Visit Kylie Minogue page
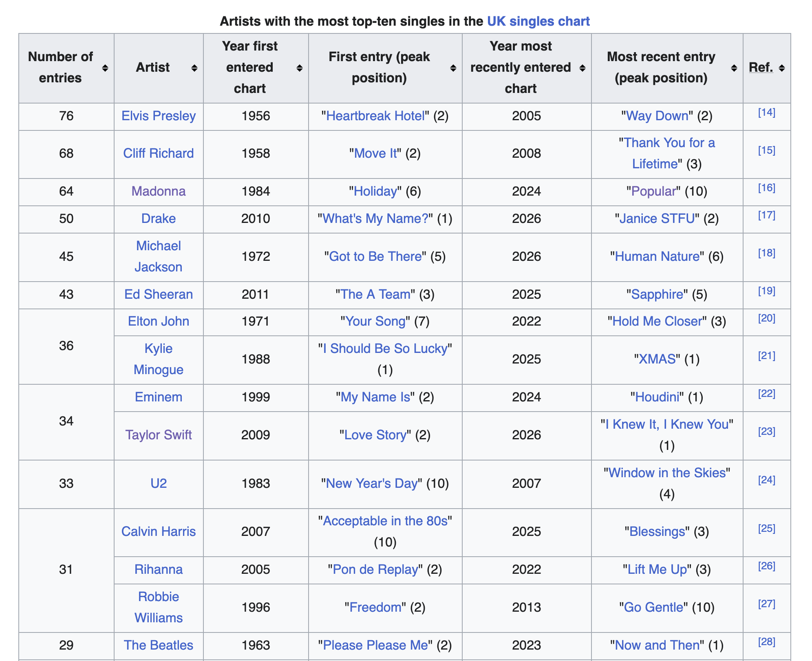This screenshot has width=812, height=661. tap(159, 359)
